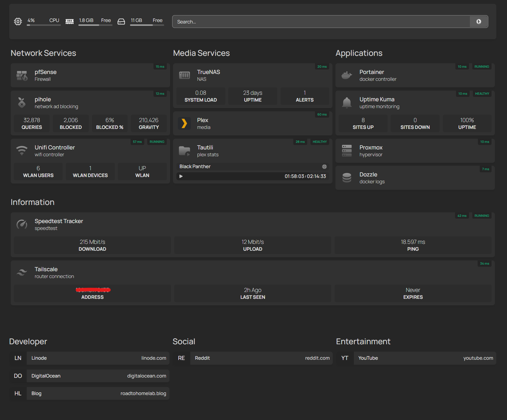Screen dimensions: 507x420
Task: Click the play icon for Black Panther
Action: (x=181, y=176)
